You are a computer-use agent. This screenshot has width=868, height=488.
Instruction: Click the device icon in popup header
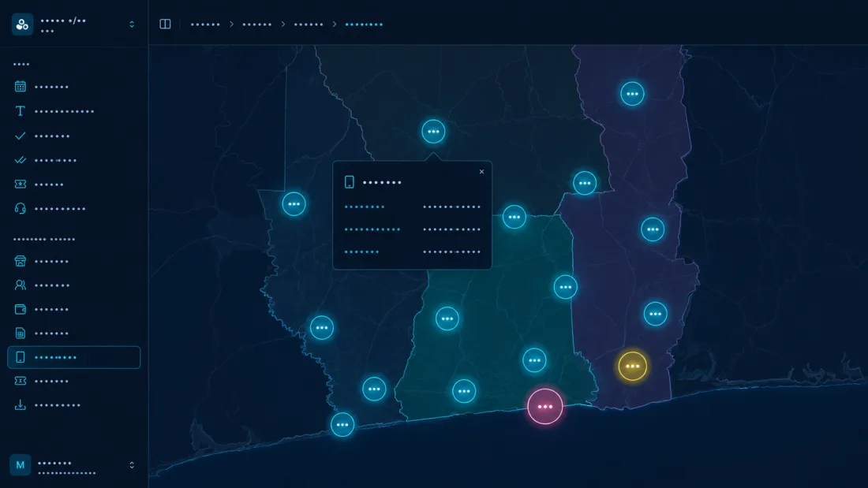coord(350,182)
